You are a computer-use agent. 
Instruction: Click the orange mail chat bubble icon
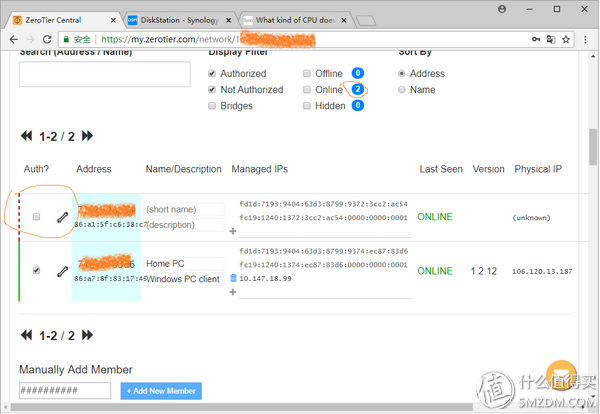pos(561,375)
